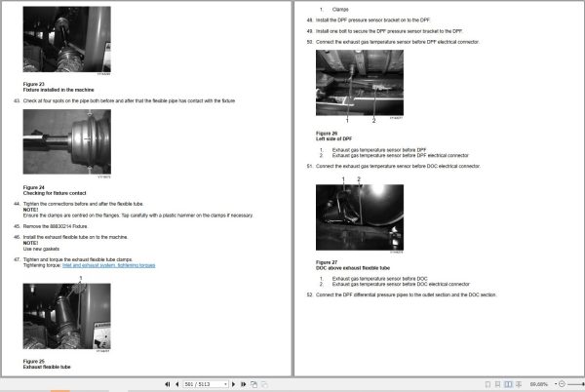Go to the previous page
Image resolution: width=585 pixels, height=392 pixels.
(177, 384)
